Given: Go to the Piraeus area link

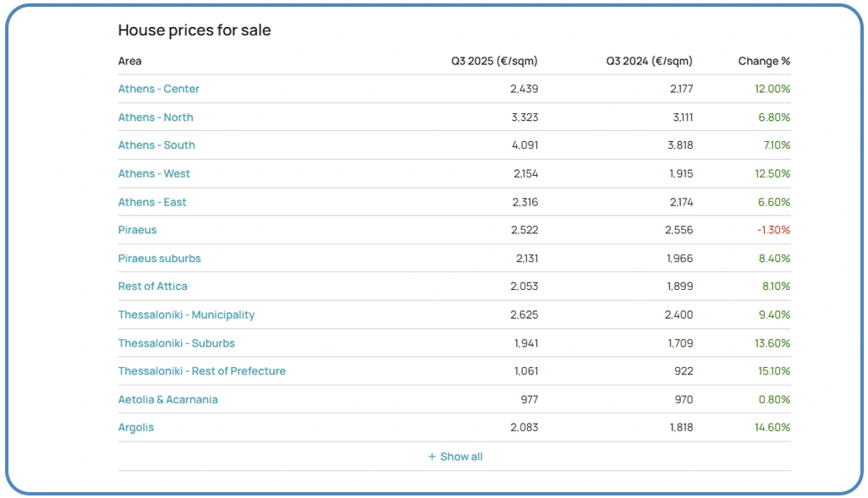Looking at the screenshot, I should click(137, 230).
